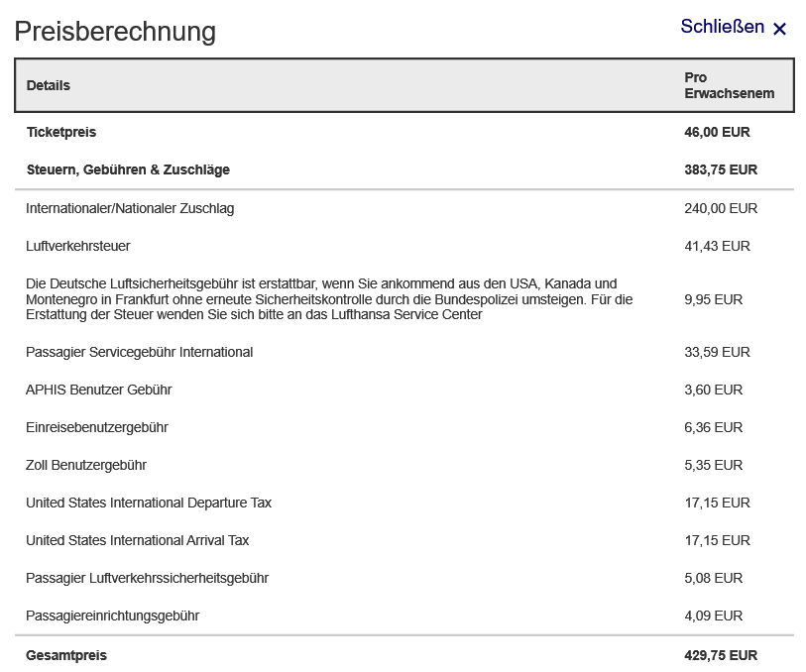
Task: Click the X icon next to Schließen
Action: coord(779,29)
